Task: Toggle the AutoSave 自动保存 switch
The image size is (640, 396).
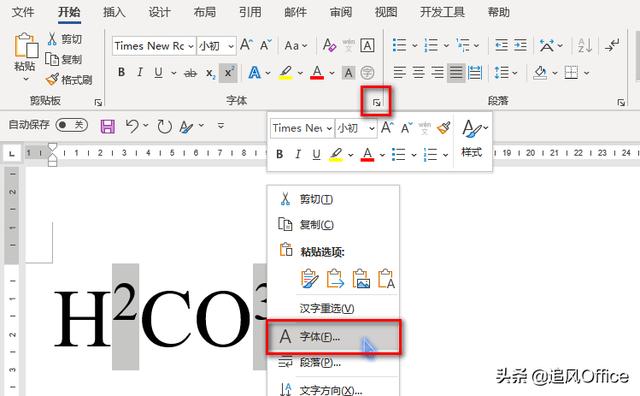Action: pos(71,125)
